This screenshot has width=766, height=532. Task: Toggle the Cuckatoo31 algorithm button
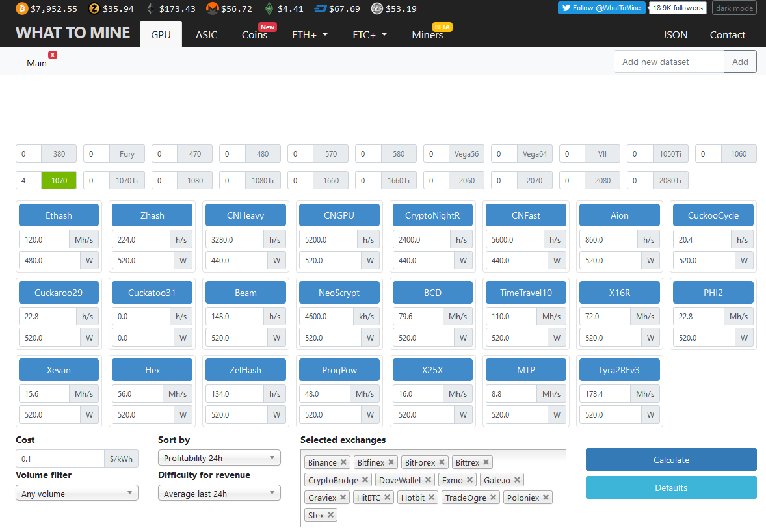coord(152,293)
